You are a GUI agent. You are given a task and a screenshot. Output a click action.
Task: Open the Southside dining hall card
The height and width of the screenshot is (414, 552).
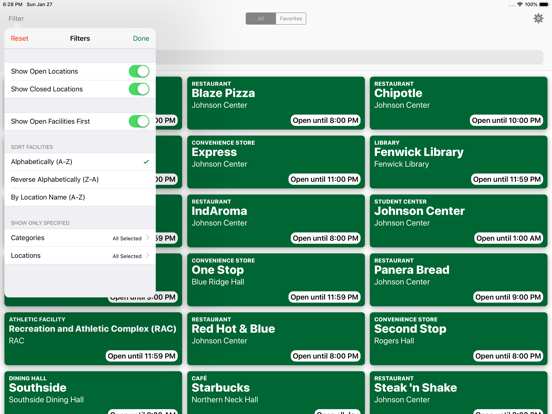pyautogui.click(x=93, y=393)
